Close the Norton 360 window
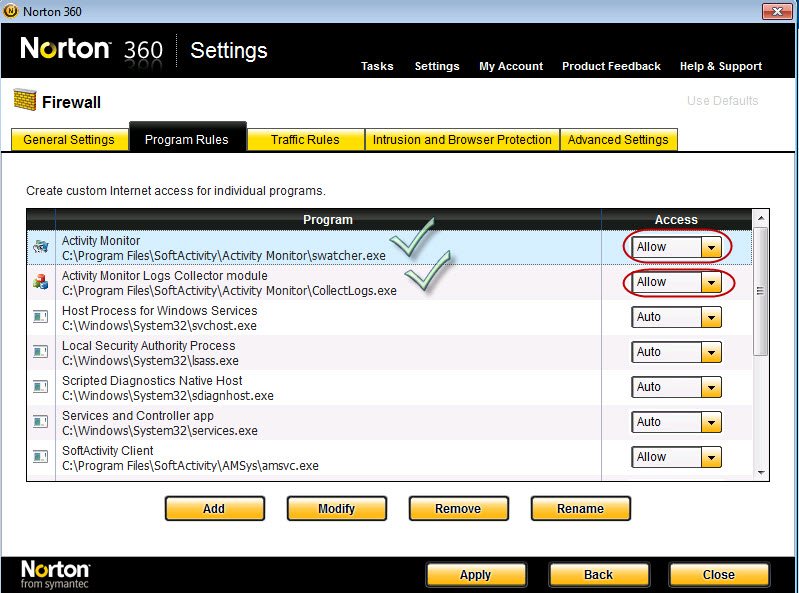Viewport: 799px width, 593px height. [x=777, y=11]
